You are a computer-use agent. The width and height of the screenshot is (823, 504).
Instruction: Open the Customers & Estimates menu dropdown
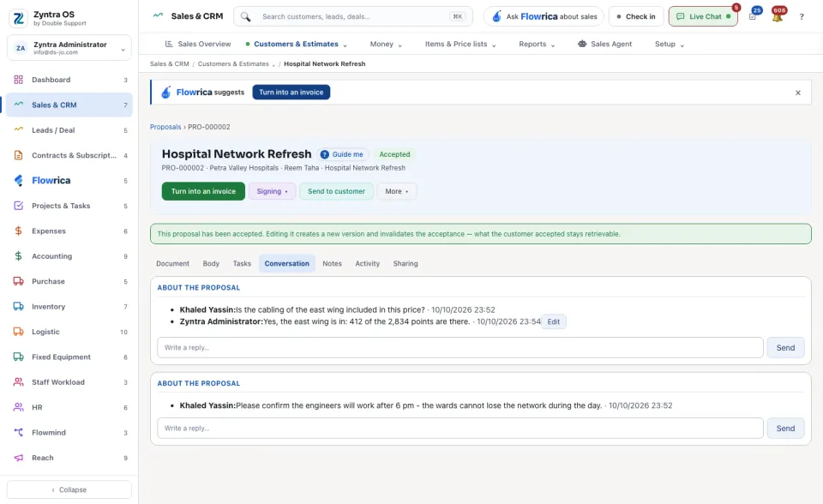[x=297, y=44]
